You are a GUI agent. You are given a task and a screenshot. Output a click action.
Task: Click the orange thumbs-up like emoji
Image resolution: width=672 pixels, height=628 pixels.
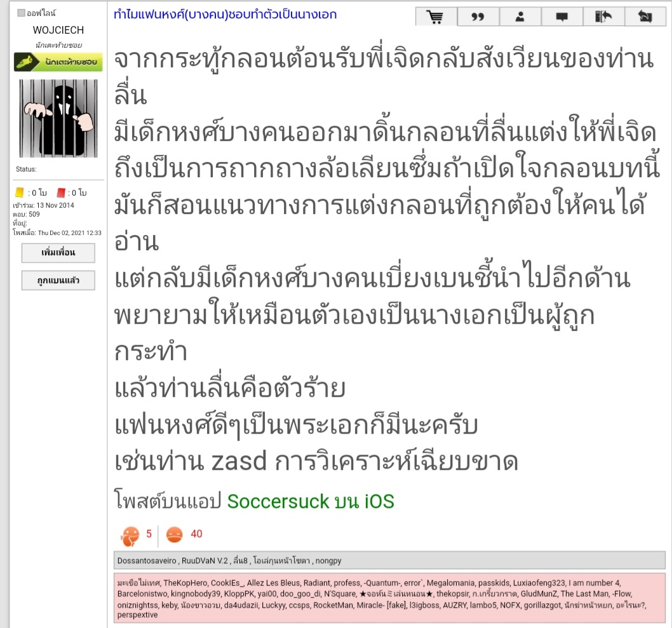click(130, 535)
